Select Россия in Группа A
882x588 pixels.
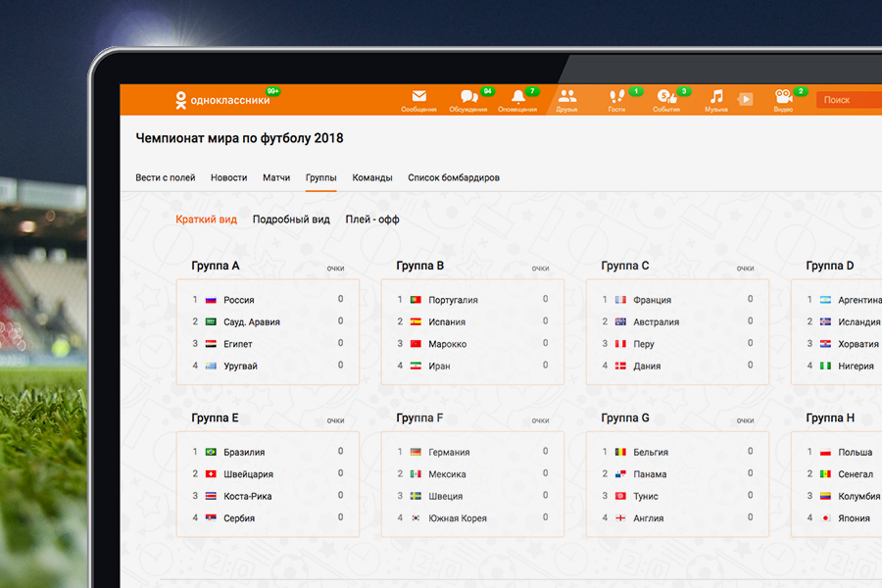click(238, 300)
